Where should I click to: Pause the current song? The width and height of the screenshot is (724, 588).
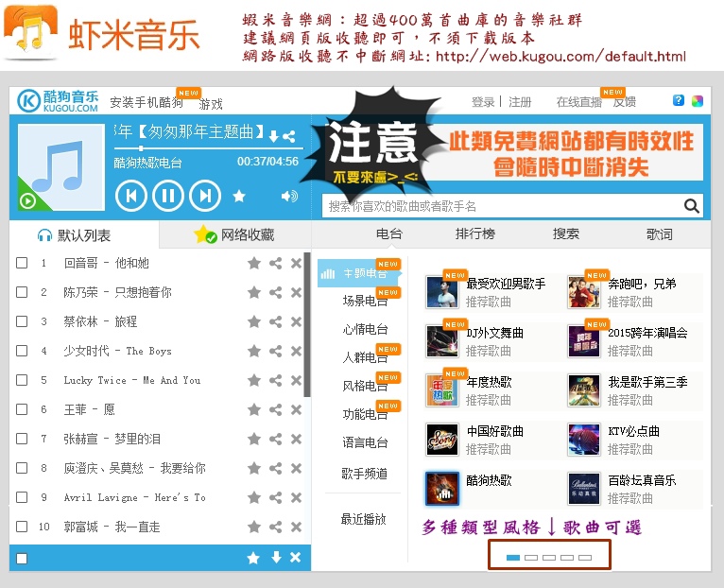click(168, 197)
